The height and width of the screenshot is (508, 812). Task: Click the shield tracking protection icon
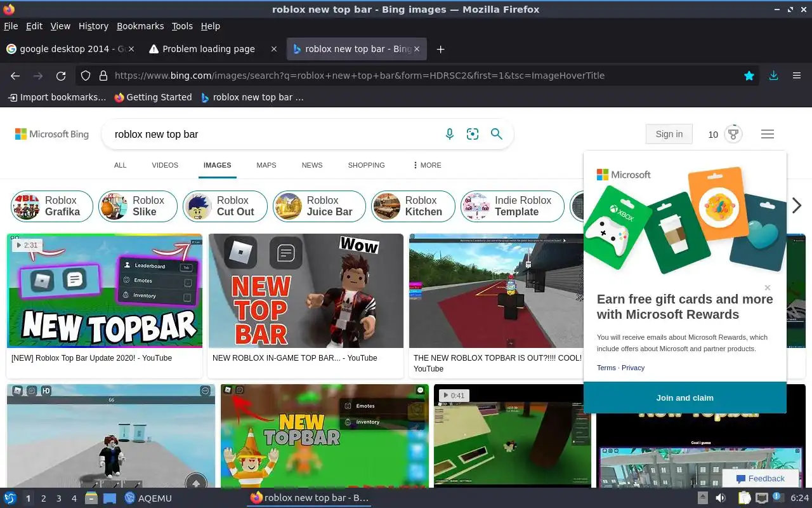tap(86, 76)
